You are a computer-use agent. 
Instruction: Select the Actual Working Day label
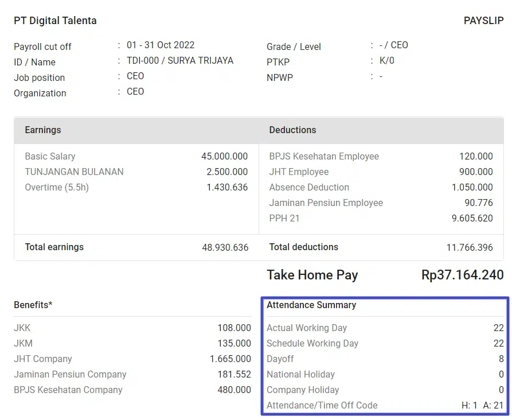tap(307, 328)
